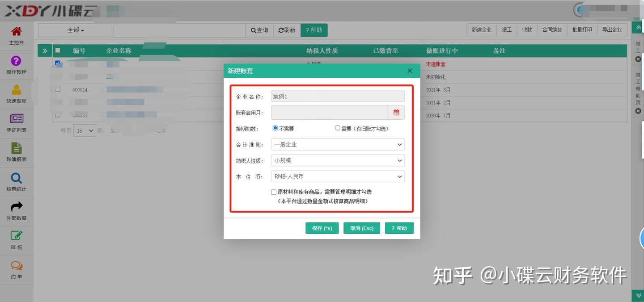
Task: Click 未初始化 status cell
Action: [x=436, y=77]
